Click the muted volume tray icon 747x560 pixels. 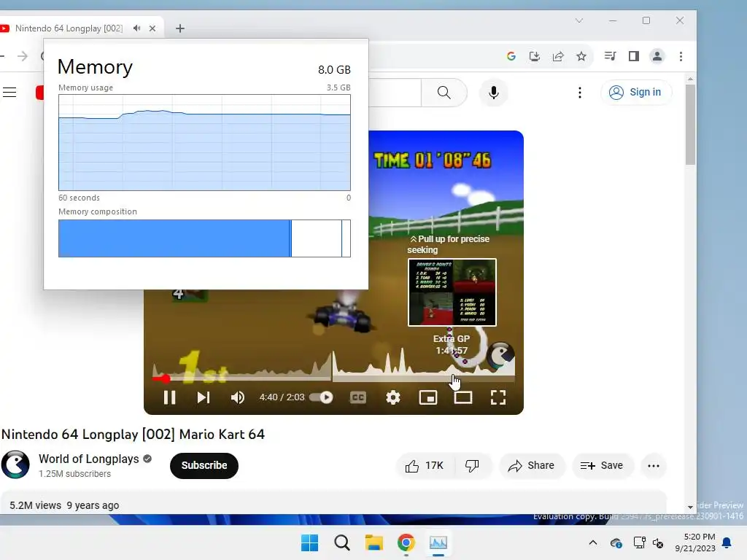pyautogui.click(x=659, y=542)
